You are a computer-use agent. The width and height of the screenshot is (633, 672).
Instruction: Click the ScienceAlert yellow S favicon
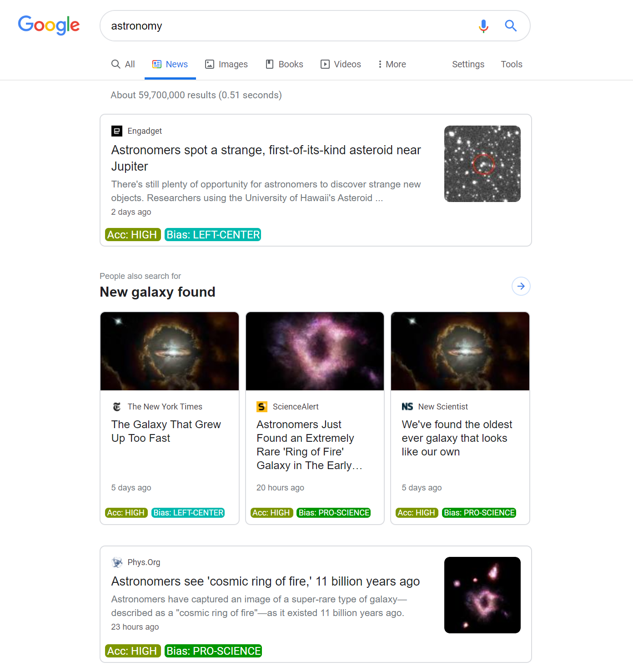pyautogui.click(x=262, y=407)
